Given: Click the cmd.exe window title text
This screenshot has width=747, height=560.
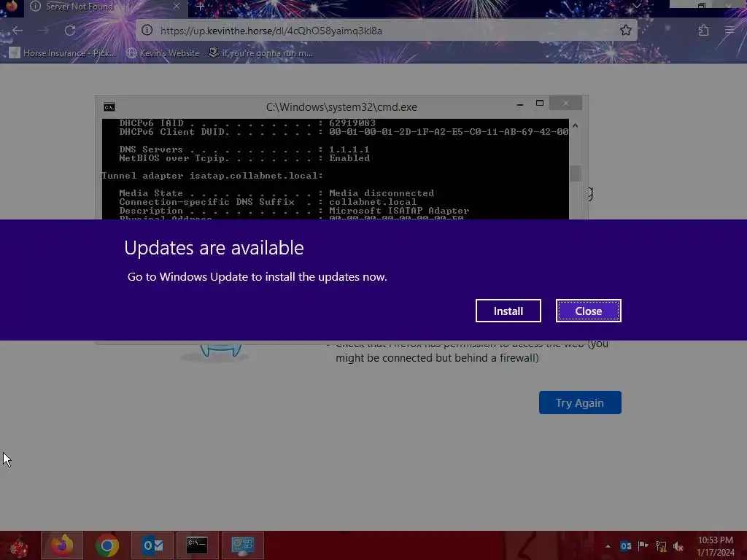Looking at the screenshot, I should click(x=341, y=107).
